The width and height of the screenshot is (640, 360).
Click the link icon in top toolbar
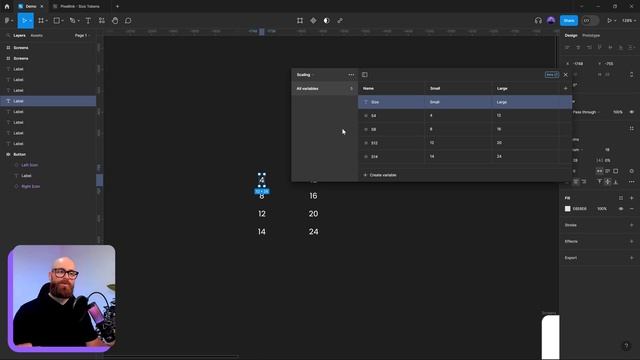(x=340, y=20)
